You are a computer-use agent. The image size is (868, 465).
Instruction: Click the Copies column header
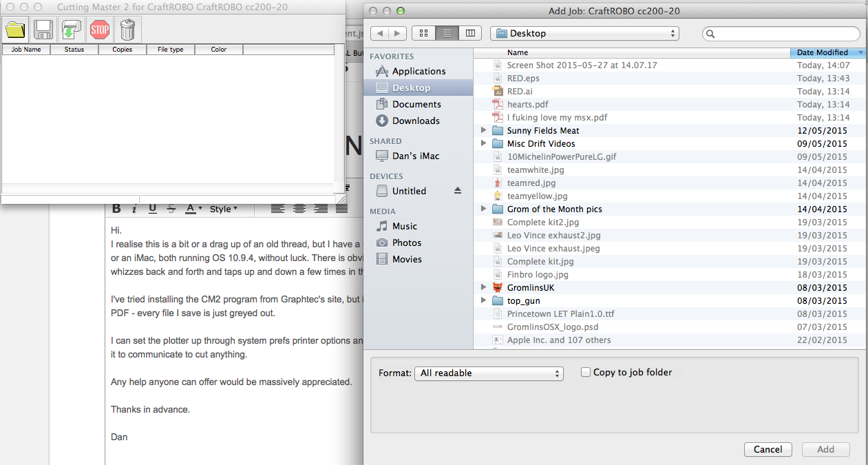pos(123,50)
